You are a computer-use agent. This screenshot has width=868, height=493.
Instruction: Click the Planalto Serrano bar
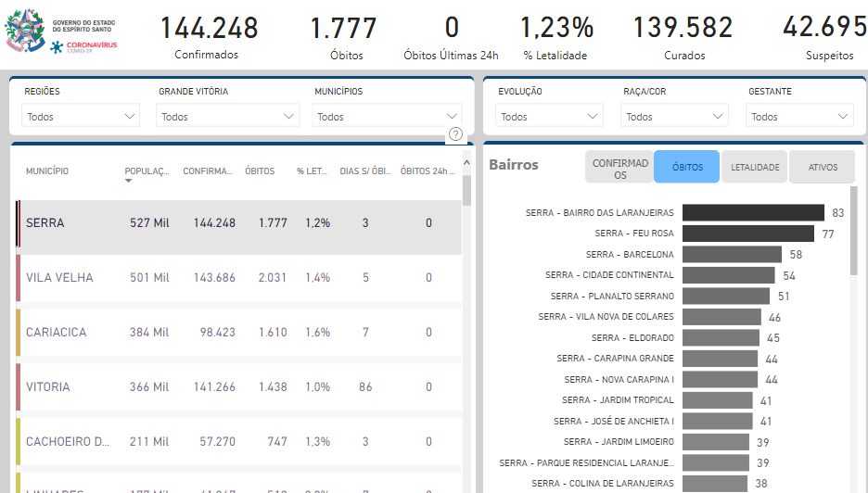(726, 296)
